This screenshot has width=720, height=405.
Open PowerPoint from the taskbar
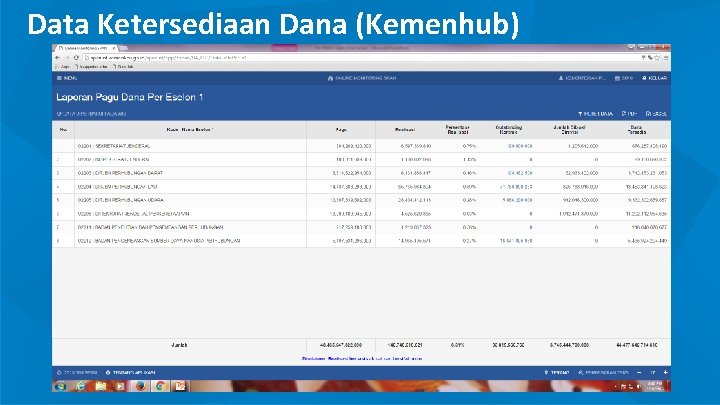(x=180, y=386)
